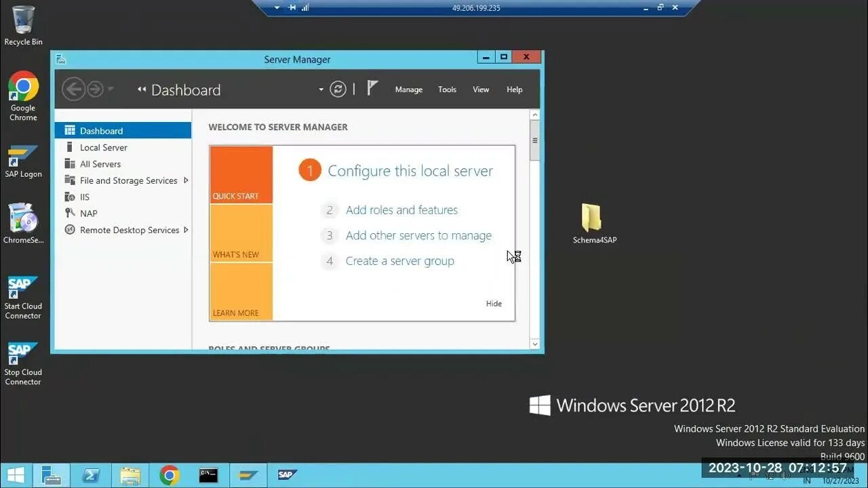Open the View menu
This screenshot has height=488, width=868.
point(481,89)
